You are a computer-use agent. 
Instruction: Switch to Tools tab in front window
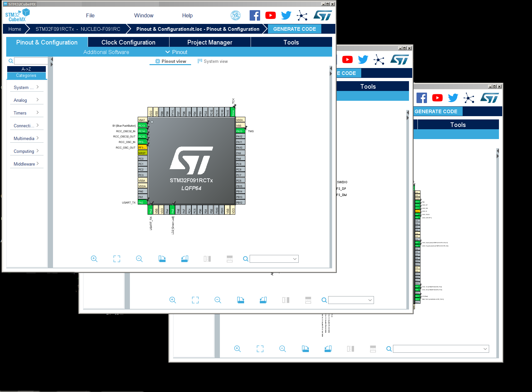coord(291,42)
